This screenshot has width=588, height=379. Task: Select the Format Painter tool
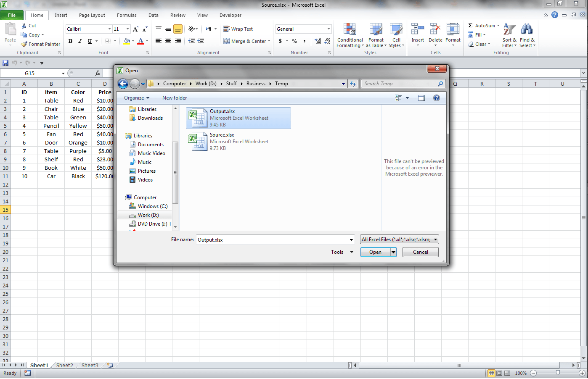(40, 44)
